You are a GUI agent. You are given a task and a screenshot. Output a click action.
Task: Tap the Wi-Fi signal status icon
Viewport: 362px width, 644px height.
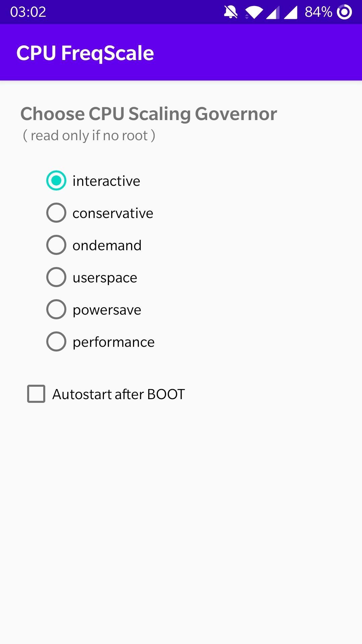[x=254, y=13]
